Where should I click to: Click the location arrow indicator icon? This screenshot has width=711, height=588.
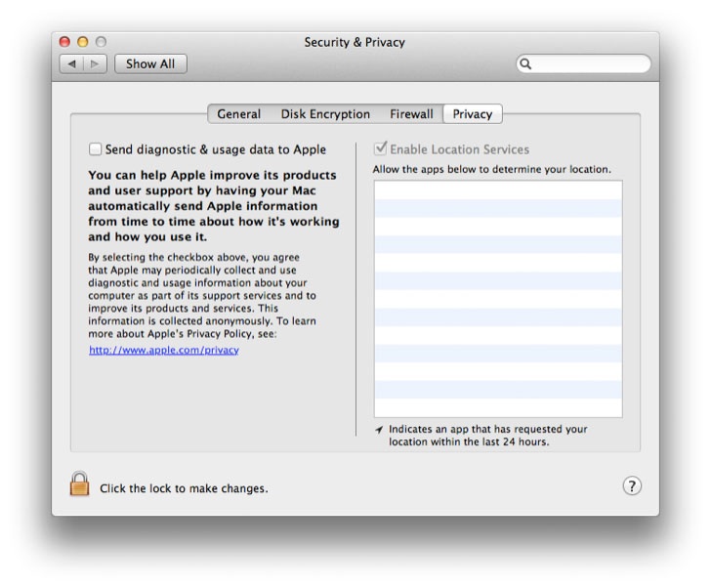(379, 430)
